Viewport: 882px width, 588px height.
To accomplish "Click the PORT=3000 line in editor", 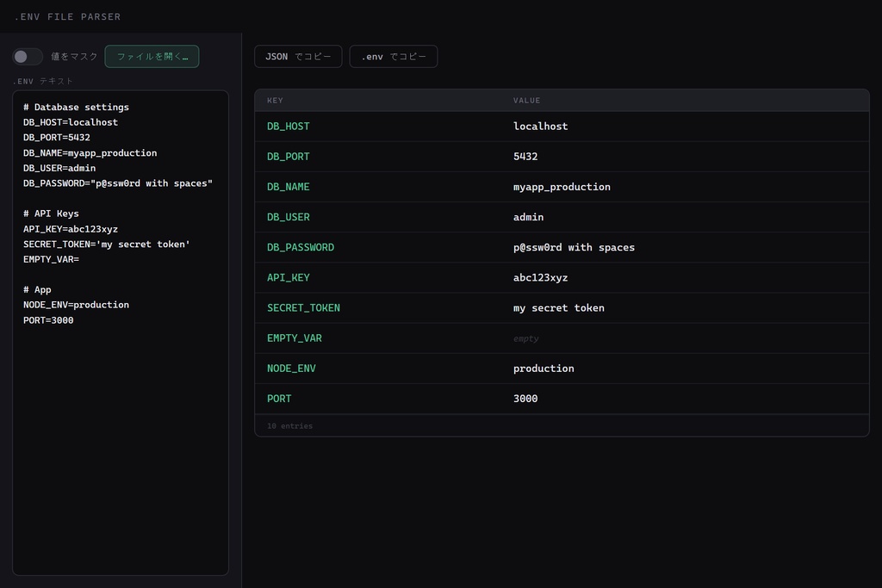I will coord(48,320).
